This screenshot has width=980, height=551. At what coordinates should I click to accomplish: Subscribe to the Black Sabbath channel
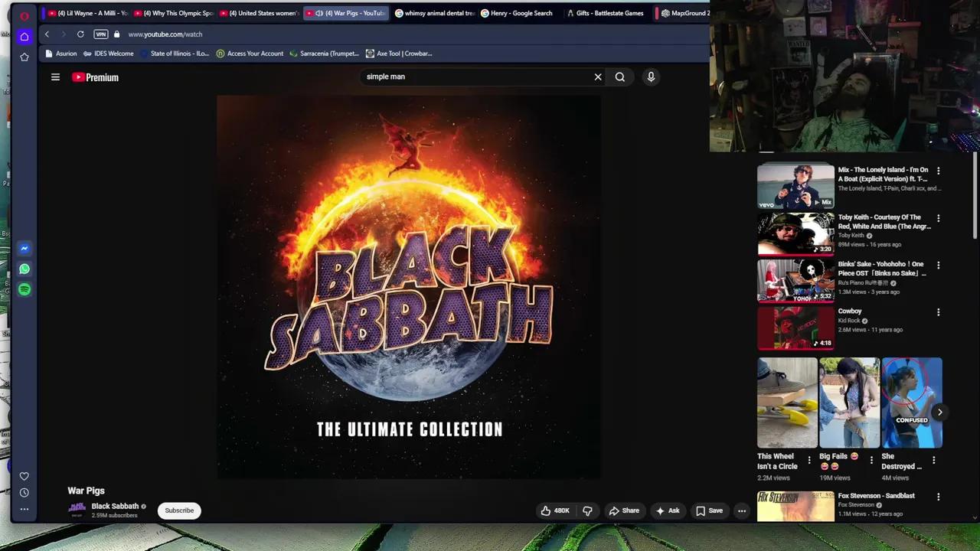[179, 510]
